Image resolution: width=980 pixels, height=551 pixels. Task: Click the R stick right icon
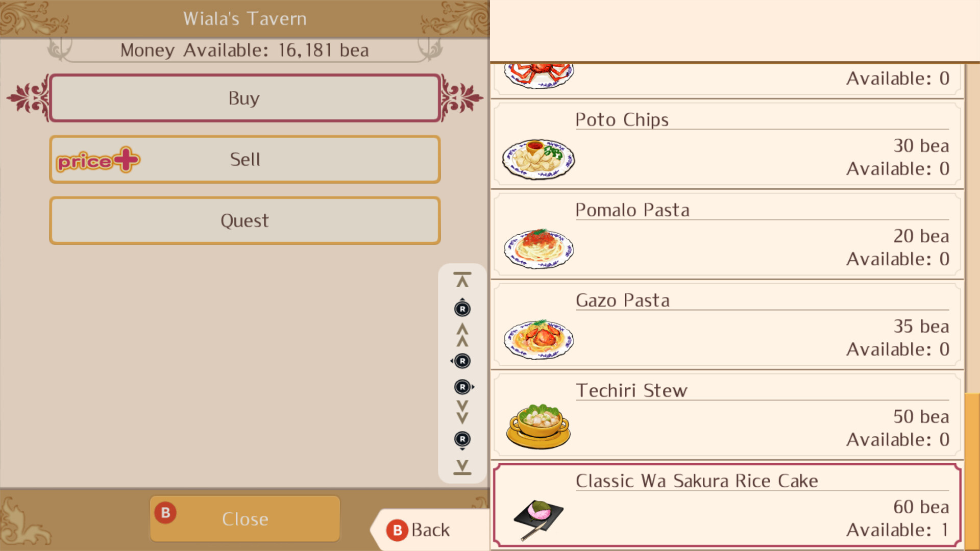tap(463, 387)
